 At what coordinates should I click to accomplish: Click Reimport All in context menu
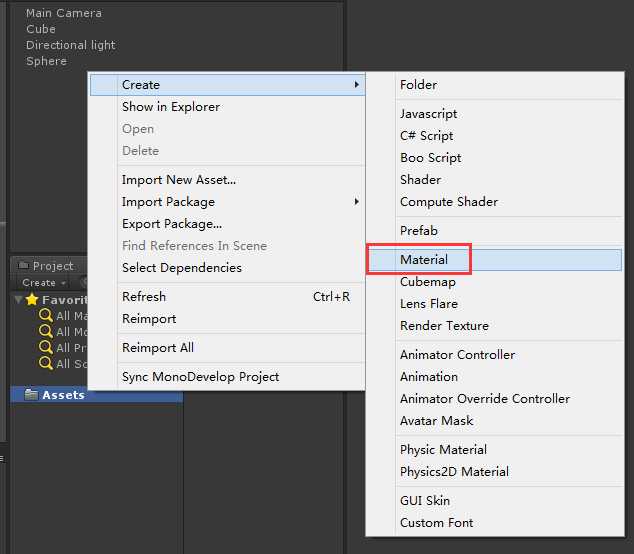click(158, 348)
